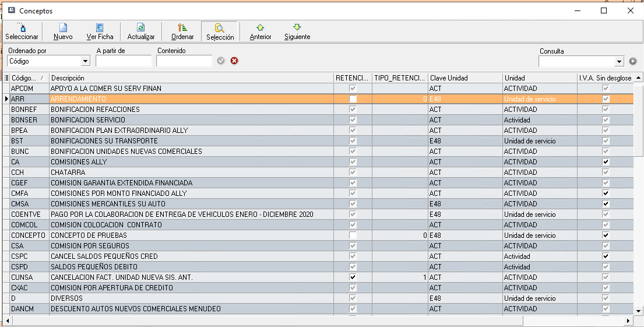Toggle I.V.A. Sin desglose for CA row
644x327 pixels.
tap(606, 161)
